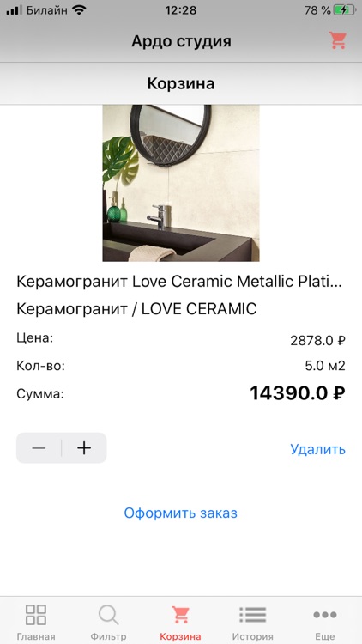The image size is (362, 644).
Task: Increase quantity with the plus button
Action: pos(84,447)
